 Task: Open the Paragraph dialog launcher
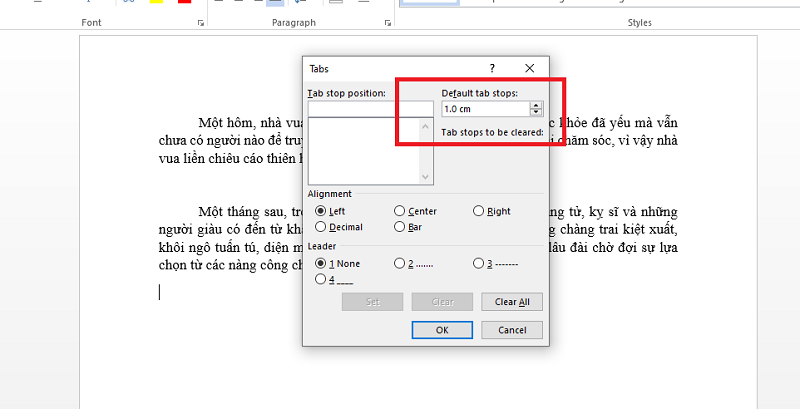tap(388, 23)
